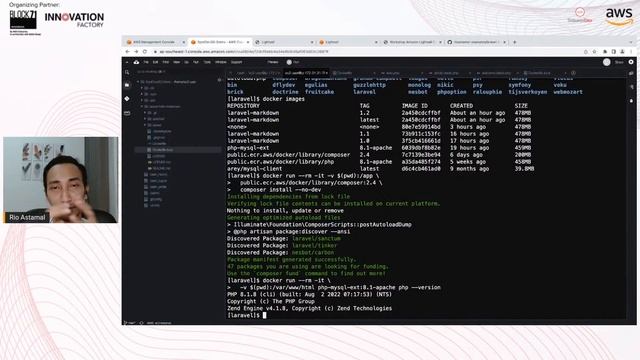The height and width of the screenshot is (360, 640).
Task: Open the AWS toolkit sidebar icon
Action: [x=127, y=113]
